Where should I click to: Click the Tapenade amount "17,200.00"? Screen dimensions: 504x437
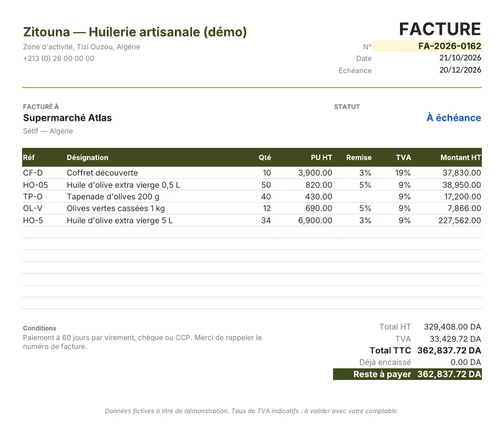tap(463, 197)
